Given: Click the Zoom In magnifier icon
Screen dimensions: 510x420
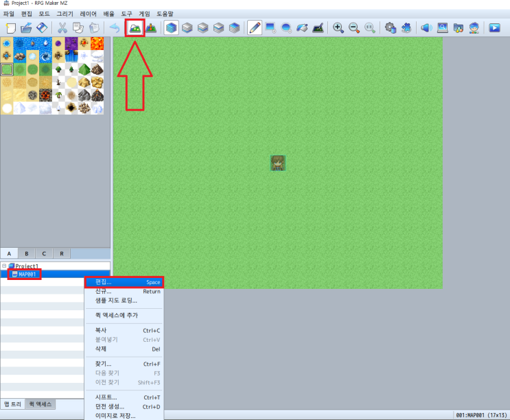Looking at the screenshot, I should pyautogui.click(x=338, y=28).
